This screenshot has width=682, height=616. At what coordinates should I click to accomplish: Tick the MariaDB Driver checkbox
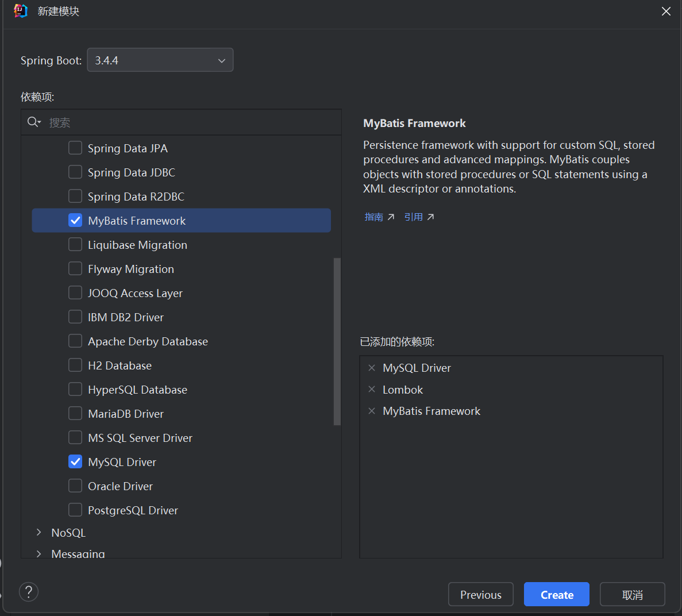point(75,413)
